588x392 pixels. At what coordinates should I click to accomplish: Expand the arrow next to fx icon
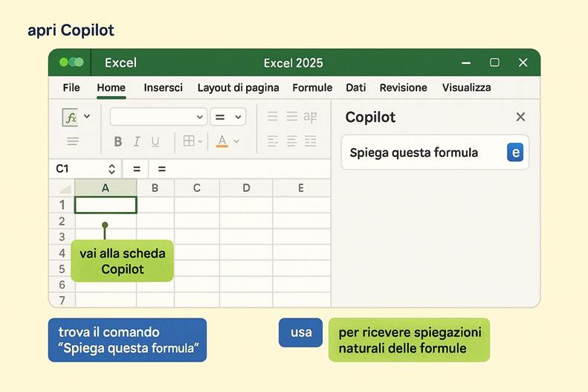[87, 116]
